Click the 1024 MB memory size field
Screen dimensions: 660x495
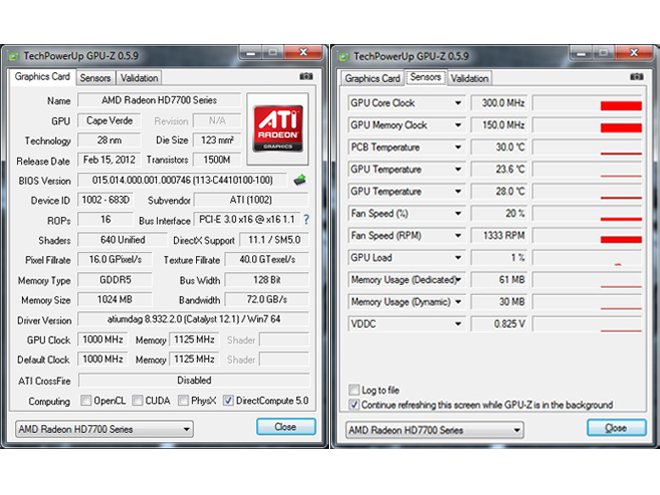[115, 300]
